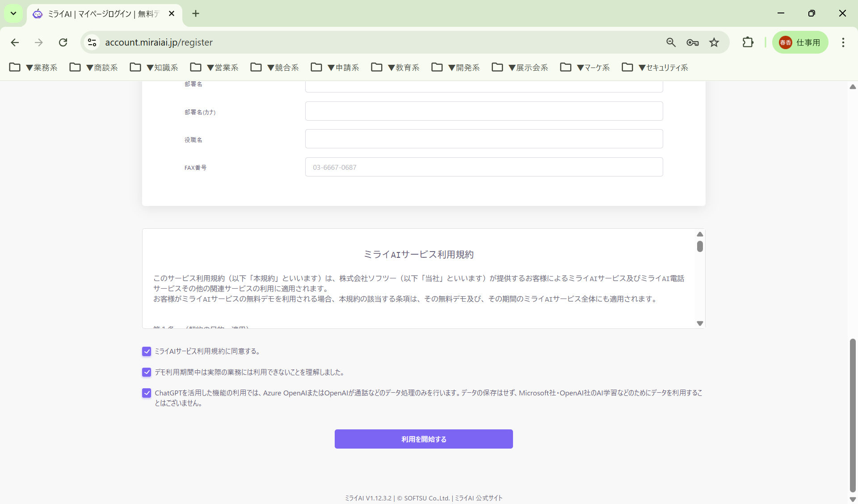Open the ▼マーケ系 bookmark folder
This screenshot has height=504, width=858.
[x=585, y=67]
